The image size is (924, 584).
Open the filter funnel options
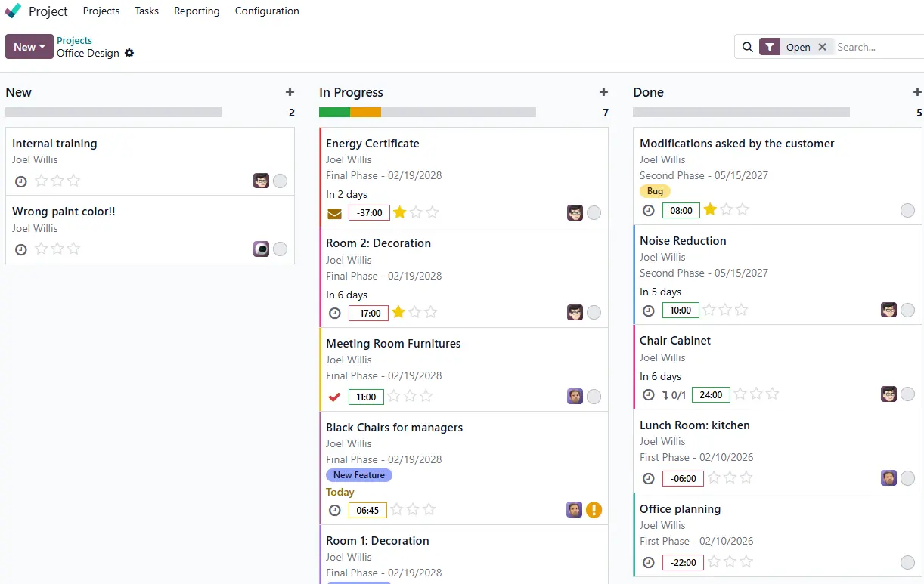point(769,47)
